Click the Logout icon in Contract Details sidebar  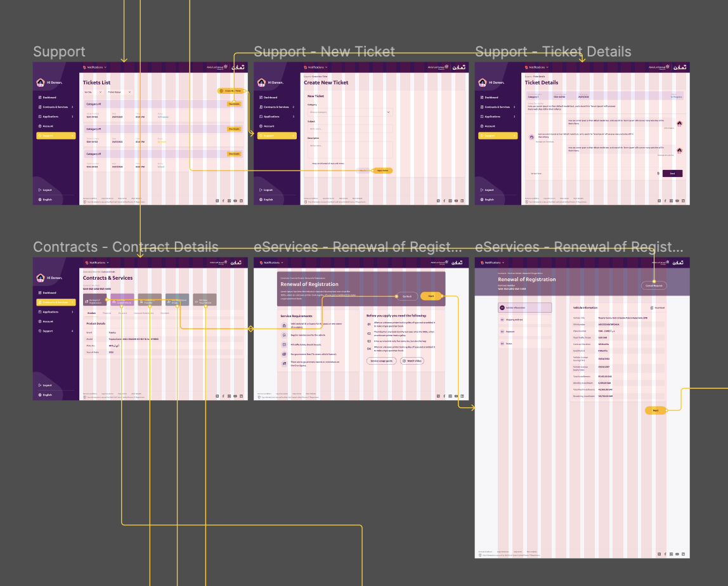tap(40, 386)
